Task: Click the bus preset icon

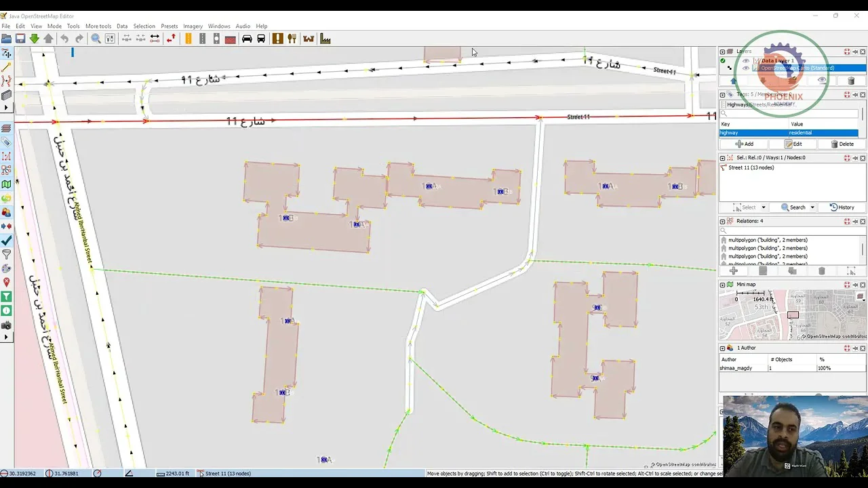Action: 261,39
